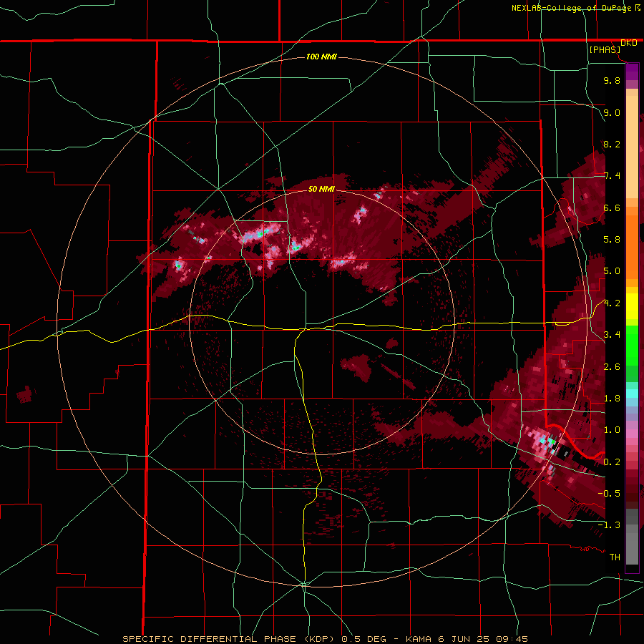The image size is (644, 644).
Task: Pick the light peach band in the color scale
Action: tap(632, 148)
